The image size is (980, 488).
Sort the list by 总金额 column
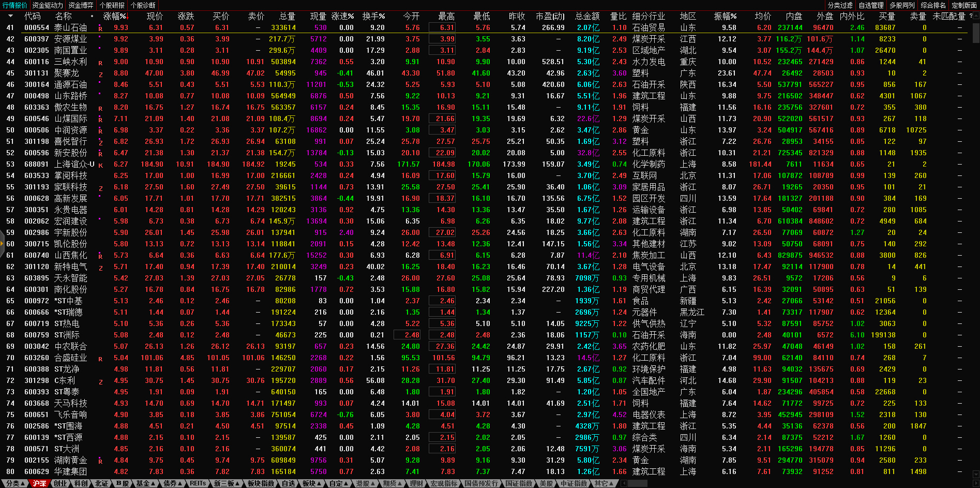587,16
